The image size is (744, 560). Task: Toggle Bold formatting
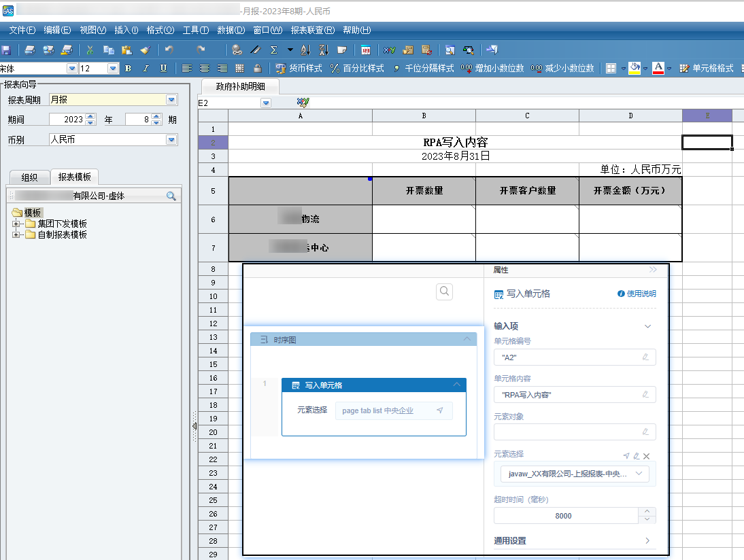pyautogui.click(x=128, y=69)
